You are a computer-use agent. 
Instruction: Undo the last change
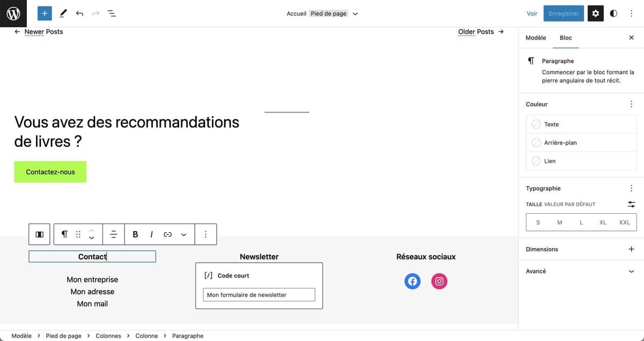pyautogui.click(x=79, y=13)
